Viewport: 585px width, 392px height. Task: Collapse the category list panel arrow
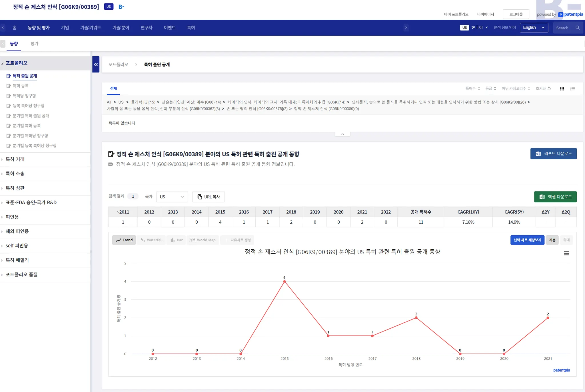tap(342, 134)
